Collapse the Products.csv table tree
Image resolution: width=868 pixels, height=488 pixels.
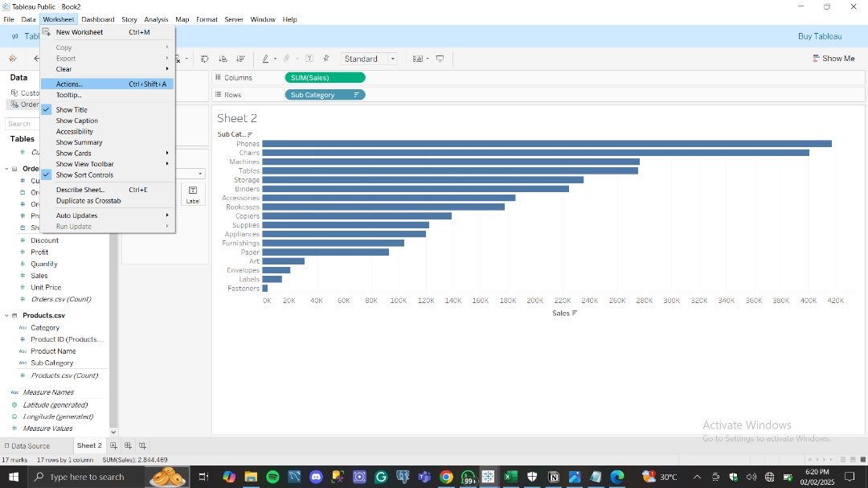click(x=6, y=315)
